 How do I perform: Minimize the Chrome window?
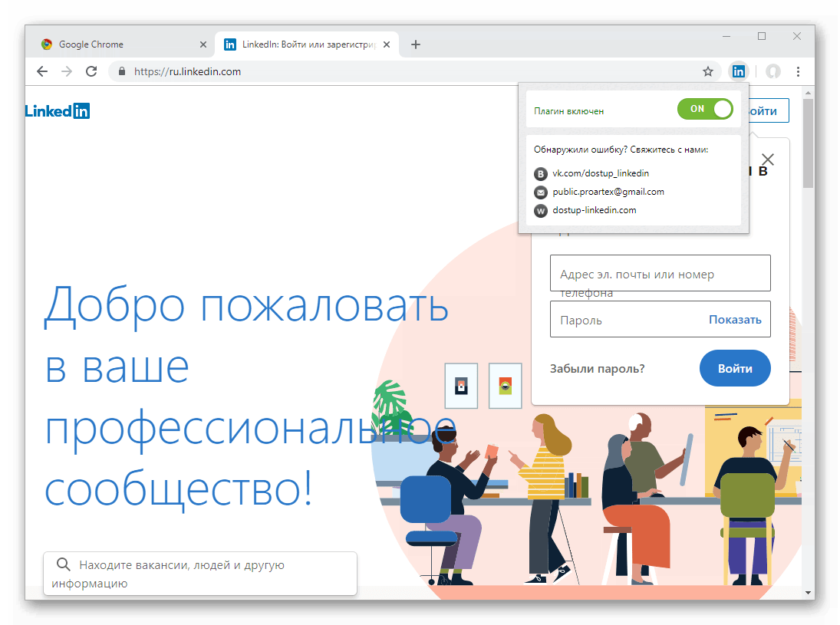point(726,36)
